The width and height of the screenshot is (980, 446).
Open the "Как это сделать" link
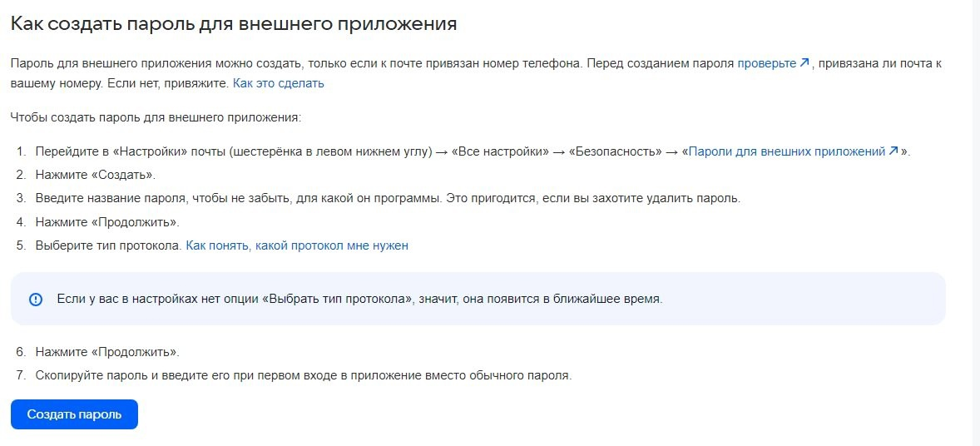pyautogui.click(x=278, y=83)
